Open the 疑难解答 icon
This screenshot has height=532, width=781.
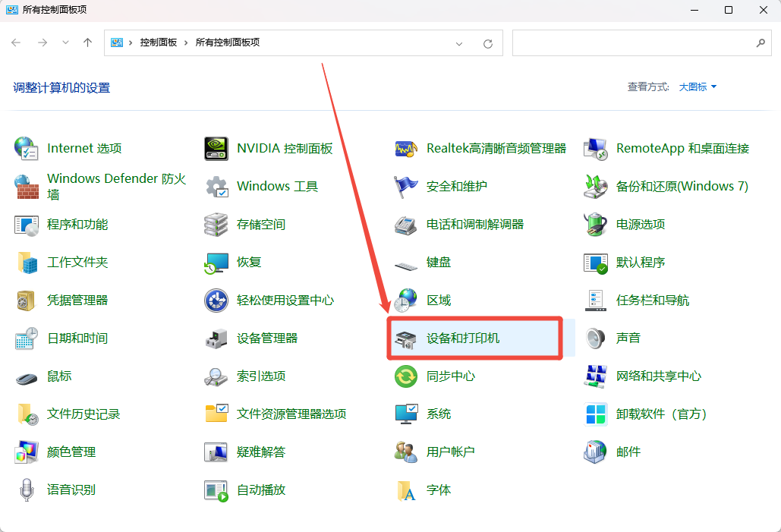[x=216, y=452]
